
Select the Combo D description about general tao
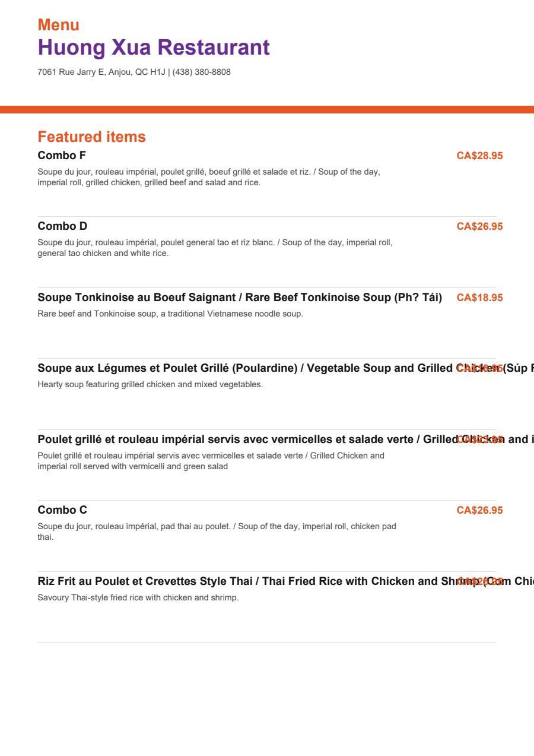coord(215,248)
